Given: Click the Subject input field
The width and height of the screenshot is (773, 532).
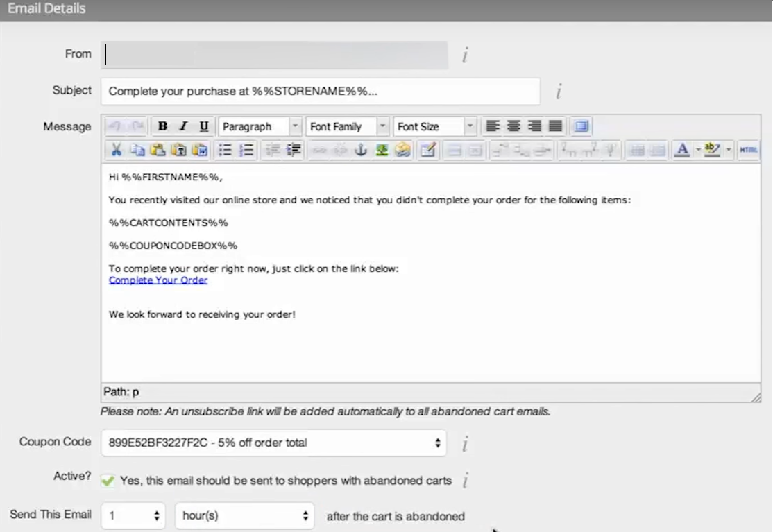Looking at the screenshot, I should pyautogui.click(x=321, y=91).
